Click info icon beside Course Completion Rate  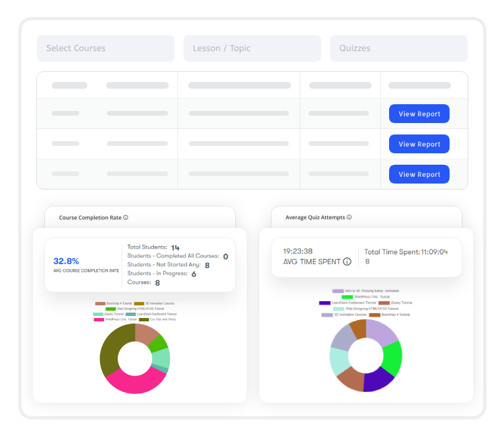coord(126,218)
